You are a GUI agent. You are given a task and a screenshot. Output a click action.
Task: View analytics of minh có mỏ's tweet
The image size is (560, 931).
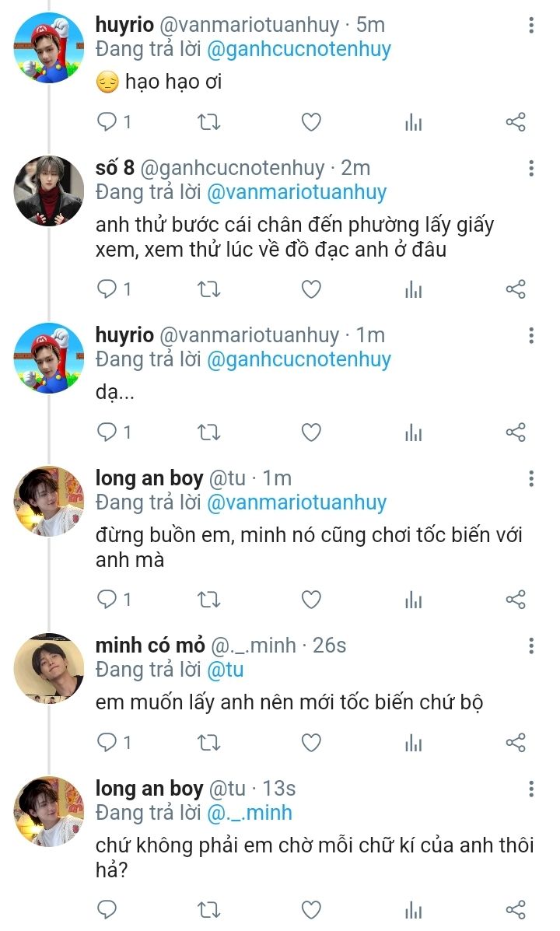coord(413,743)
